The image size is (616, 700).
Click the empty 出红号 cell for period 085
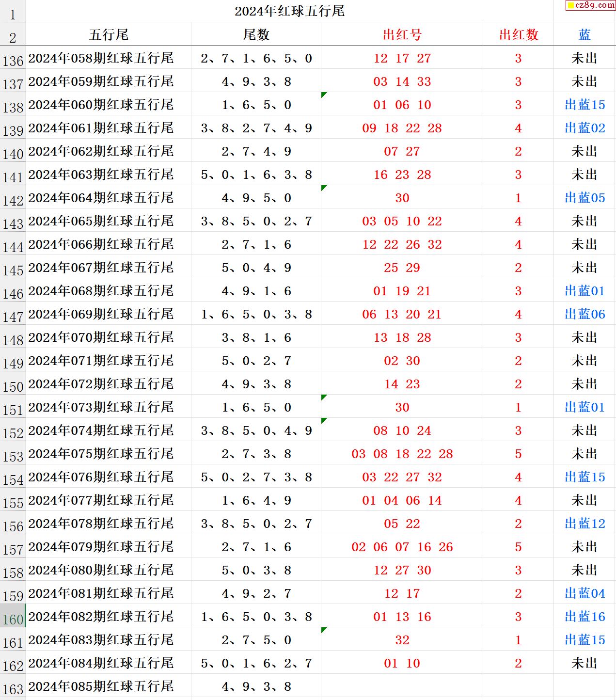click(402, 686)
